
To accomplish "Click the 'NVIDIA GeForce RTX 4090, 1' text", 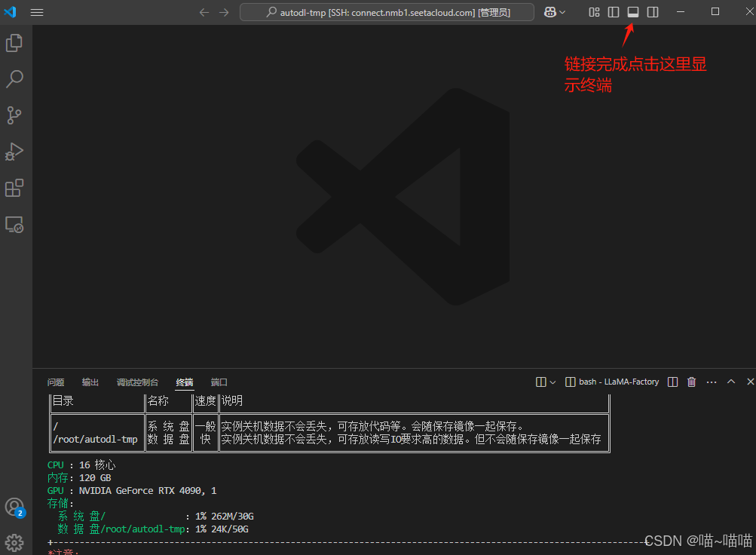I will [x=148, y=490].
